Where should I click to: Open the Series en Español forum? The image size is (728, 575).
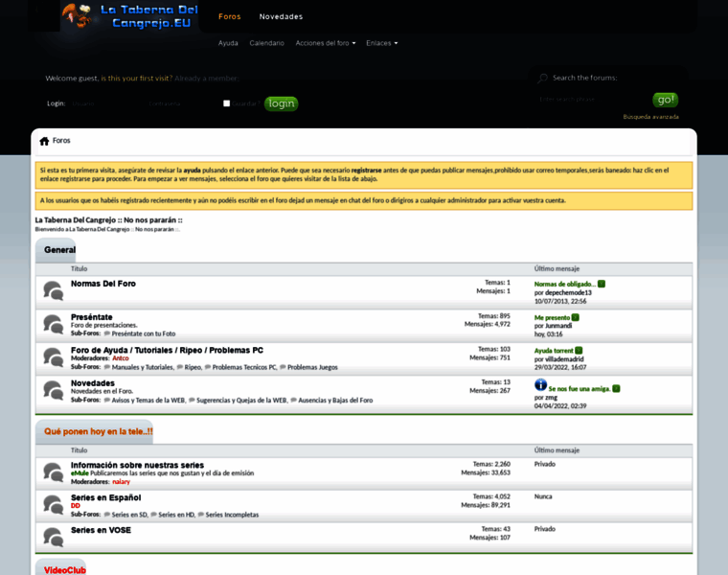(106, 497)
